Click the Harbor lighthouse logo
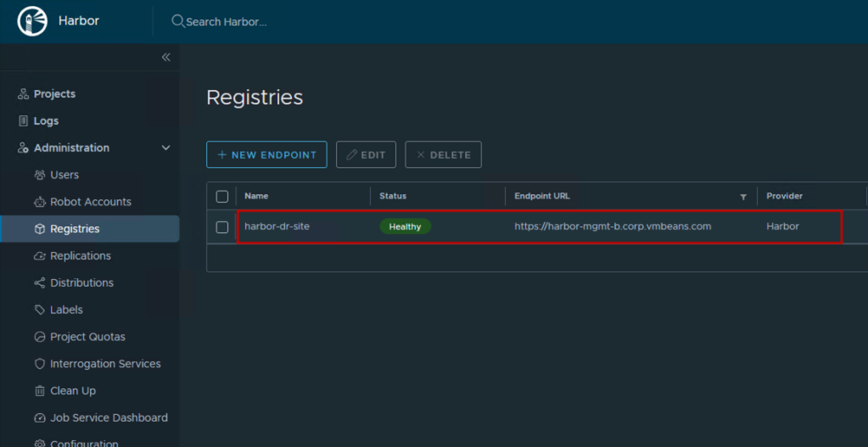868x447 pixels. tap(32, 21)
